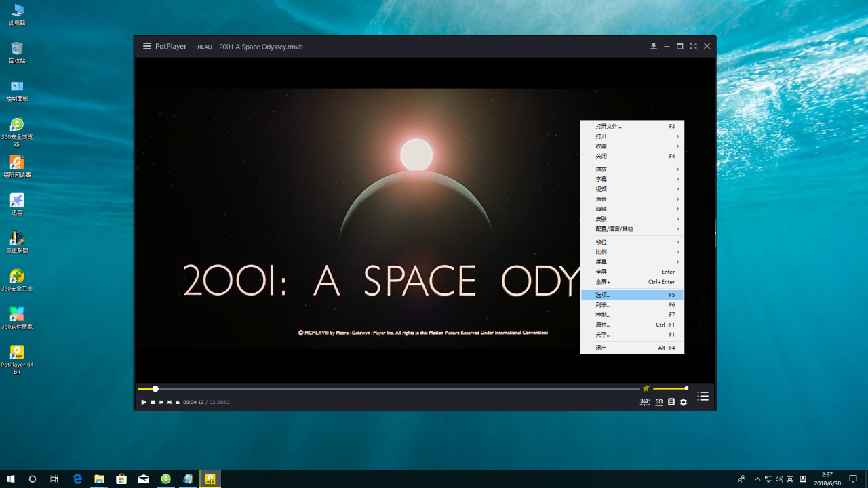868x488 pixels.
Task: Open 属性... properties entry
Action: pos(632,325)
